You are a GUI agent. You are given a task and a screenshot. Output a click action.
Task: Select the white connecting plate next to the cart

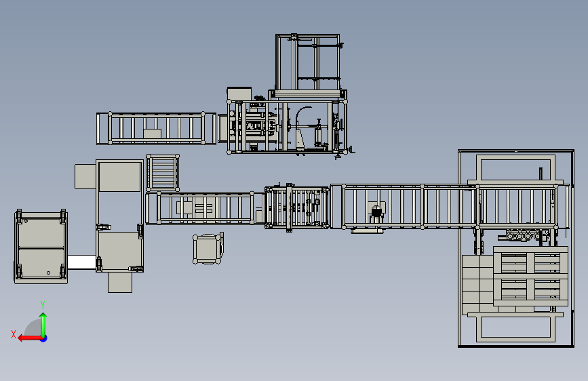(82, 262)
